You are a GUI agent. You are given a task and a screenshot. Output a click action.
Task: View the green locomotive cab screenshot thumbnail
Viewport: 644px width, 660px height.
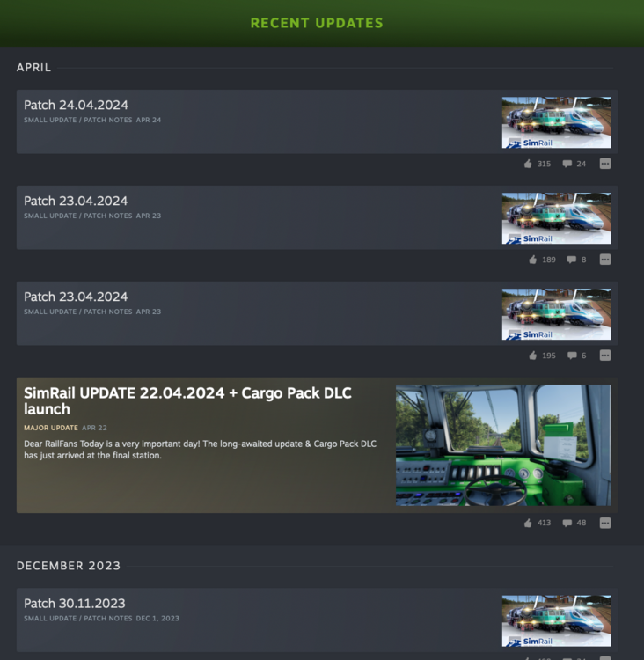click(503, 445)
